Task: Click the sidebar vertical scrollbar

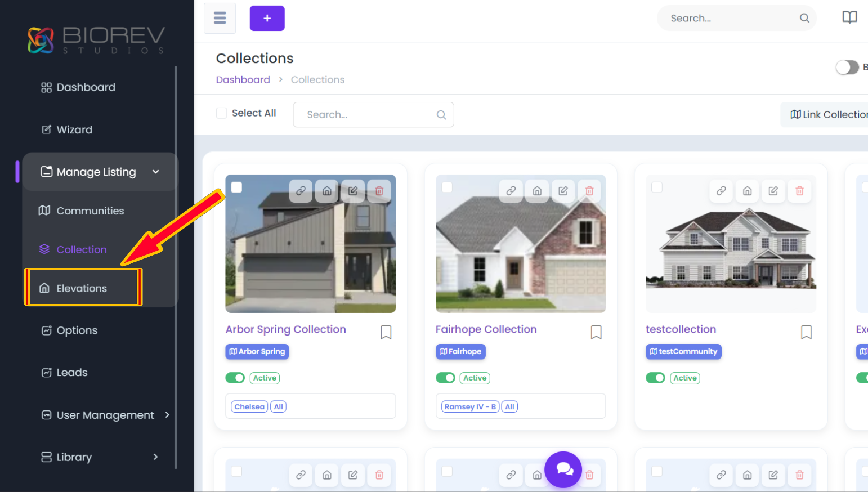Action: pos(176,267)
